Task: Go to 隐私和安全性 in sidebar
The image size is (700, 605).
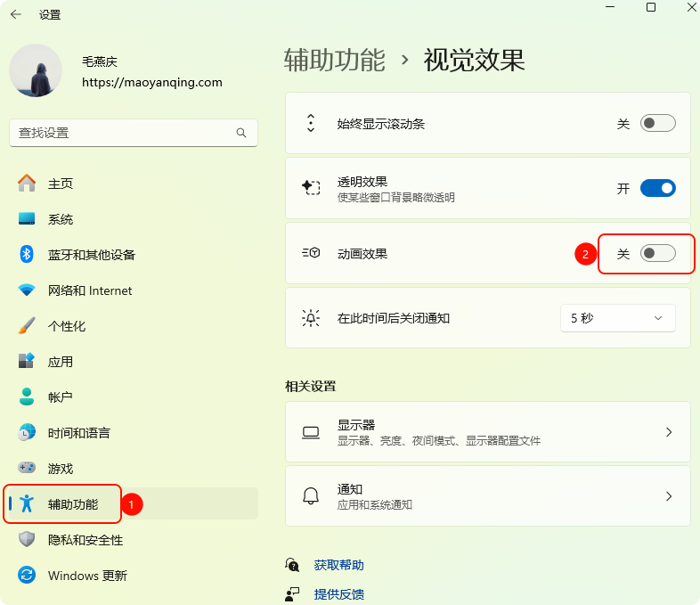Action: coord(85,540)
